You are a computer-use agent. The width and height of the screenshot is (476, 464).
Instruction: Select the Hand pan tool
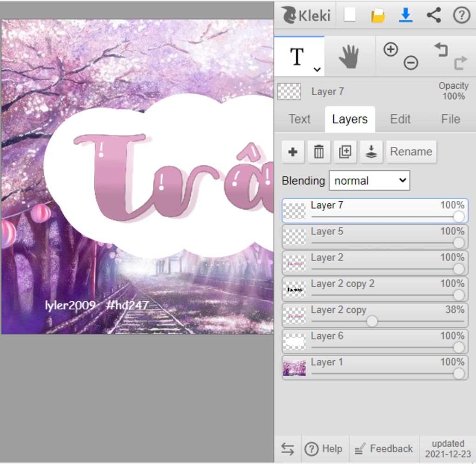click(x=349, y=56)
